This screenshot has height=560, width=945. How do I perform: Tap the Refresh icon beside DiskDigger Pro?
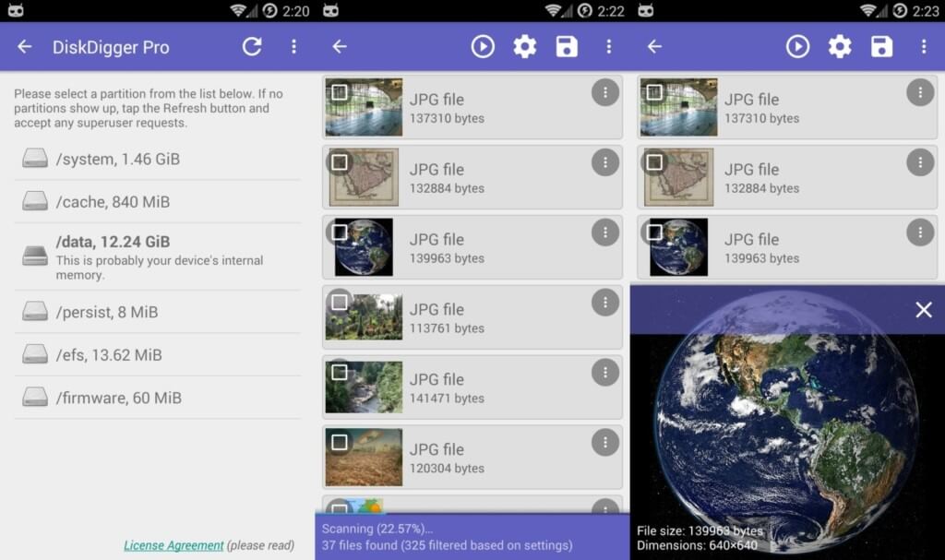click(x=252, y=47)
